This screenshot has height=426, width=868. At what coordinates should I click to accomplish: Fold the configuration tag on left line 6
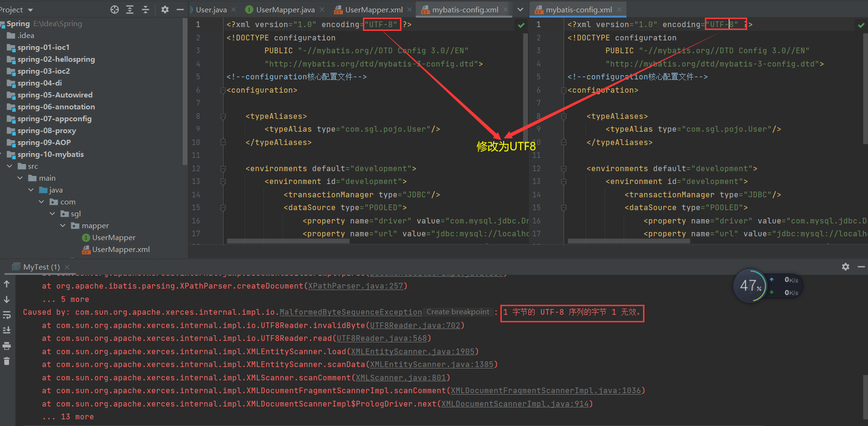223,90
